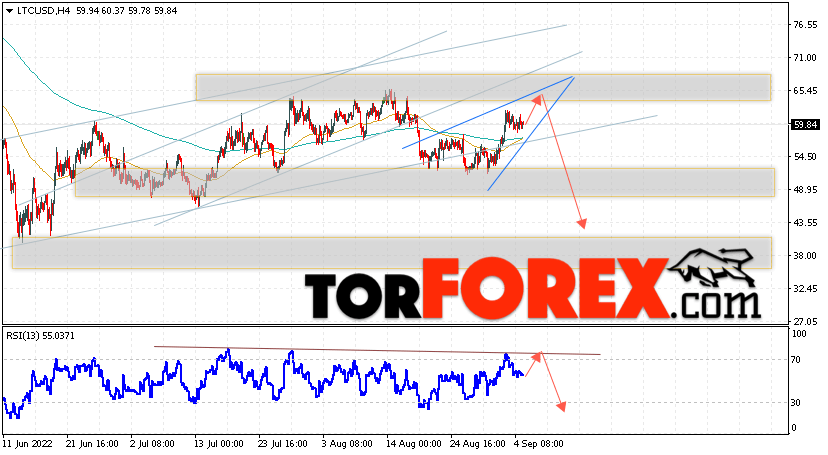Click the 38.00 price axis label
Viewport: 828px width, 455px height.
point(805,255)
